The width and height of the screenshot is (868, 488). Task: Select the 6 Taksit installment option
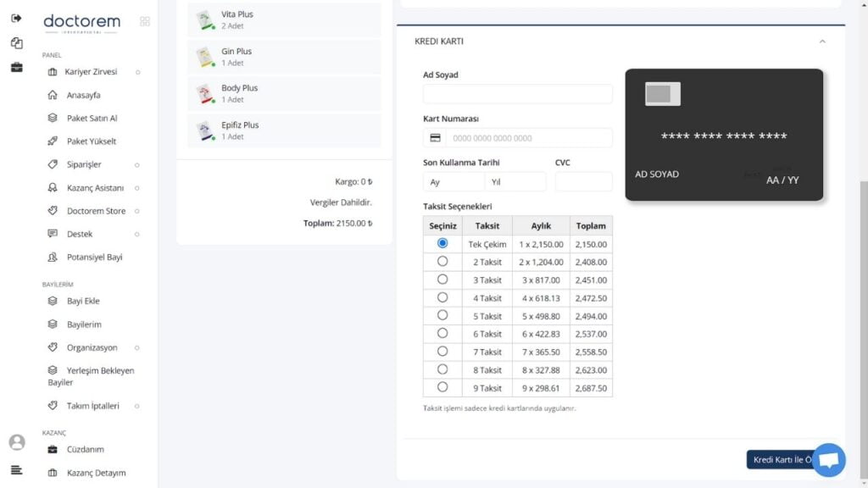(x=442, y=333)
